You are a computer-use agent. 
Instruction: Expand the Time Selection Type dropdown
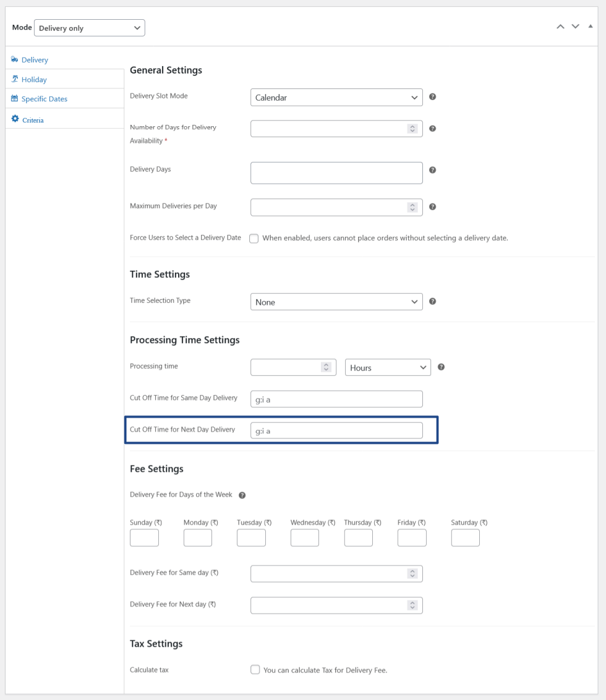coord(336,302)
